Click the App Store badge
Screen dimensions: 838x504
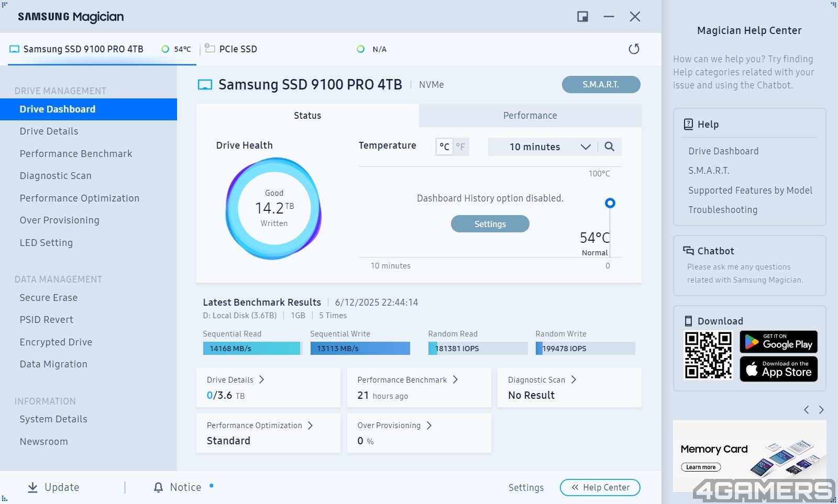click(778, 369)
